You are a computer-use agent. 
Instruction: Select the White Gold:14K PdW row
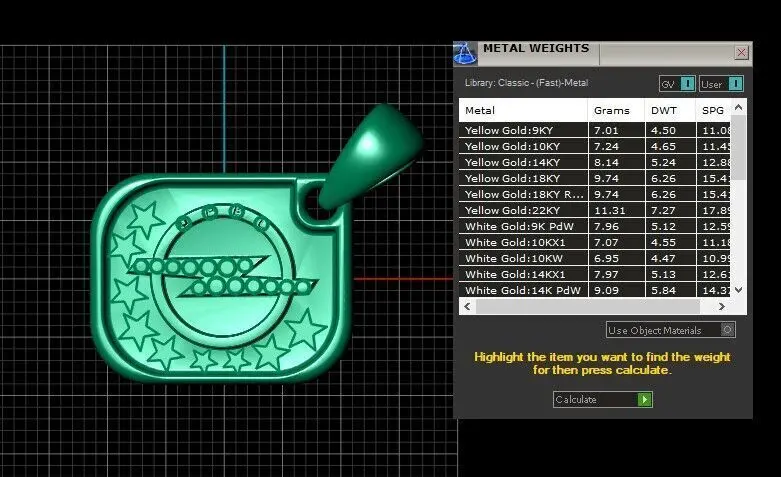(595, 290)
